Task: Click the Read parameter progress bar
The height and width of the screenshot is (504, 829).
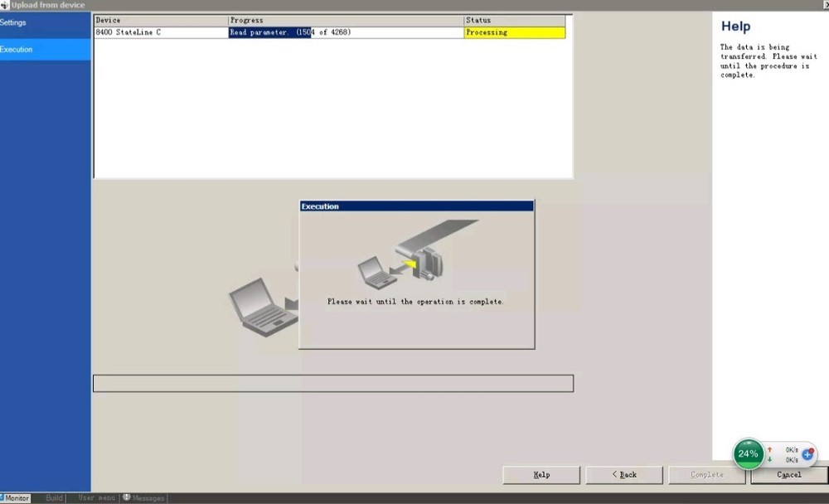Action: [346, 32]
